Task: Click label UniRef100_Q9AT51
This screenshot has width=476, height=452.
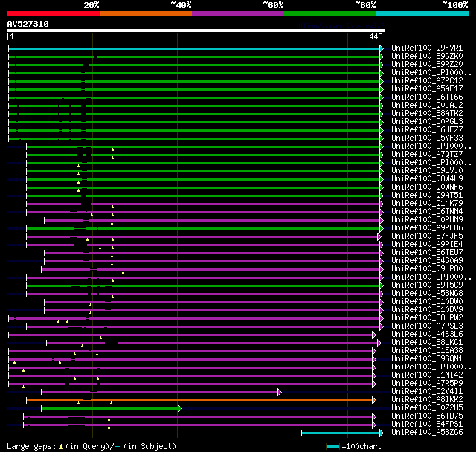Action: coord(427,196)
